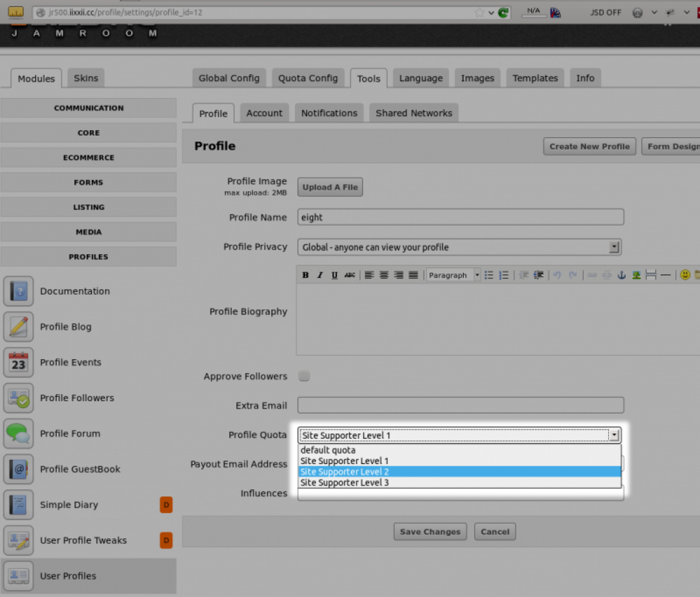700x597 pixels.
Task: Click into the Profile Name field
Action: tap(460, 217)
